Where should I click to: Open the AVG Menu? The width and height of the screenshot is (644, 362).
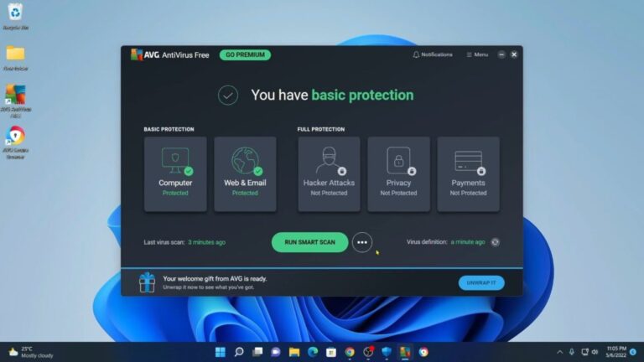click(x=477, y=54)
